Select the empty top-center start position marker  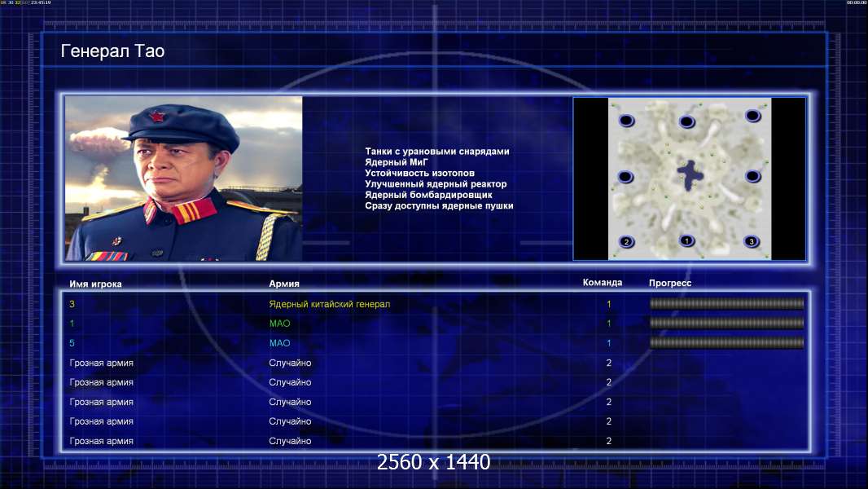pos(686,122)
